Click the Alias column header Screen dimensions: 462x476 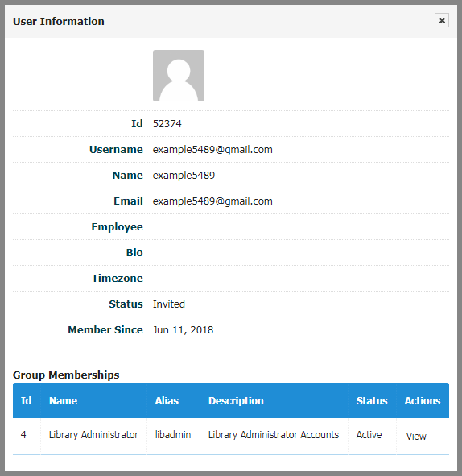click(173, 401)
